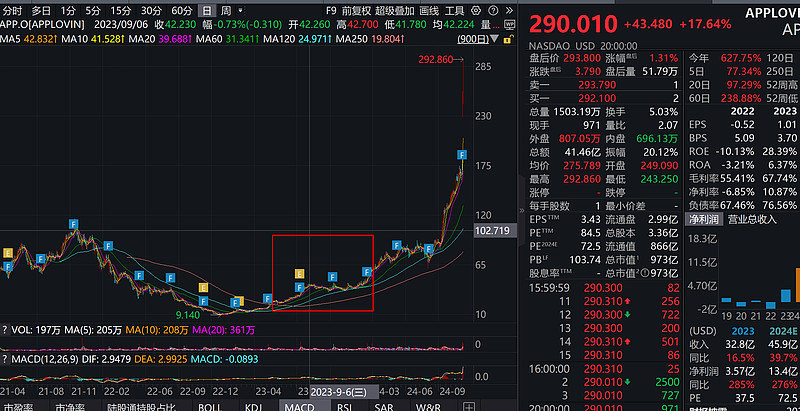800x411 pixels.
Task: Click the 今年 627.75% return value
Action: pos(741,58)
